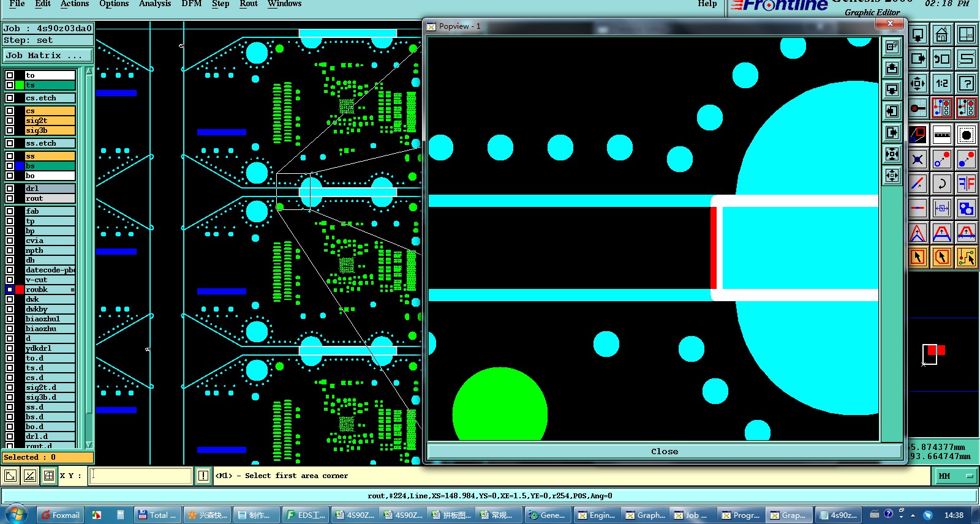Switch to Total Commander taskbar item
Image resolution: width=980 pixels, height=524 pixels.
[x=157, y=515]
